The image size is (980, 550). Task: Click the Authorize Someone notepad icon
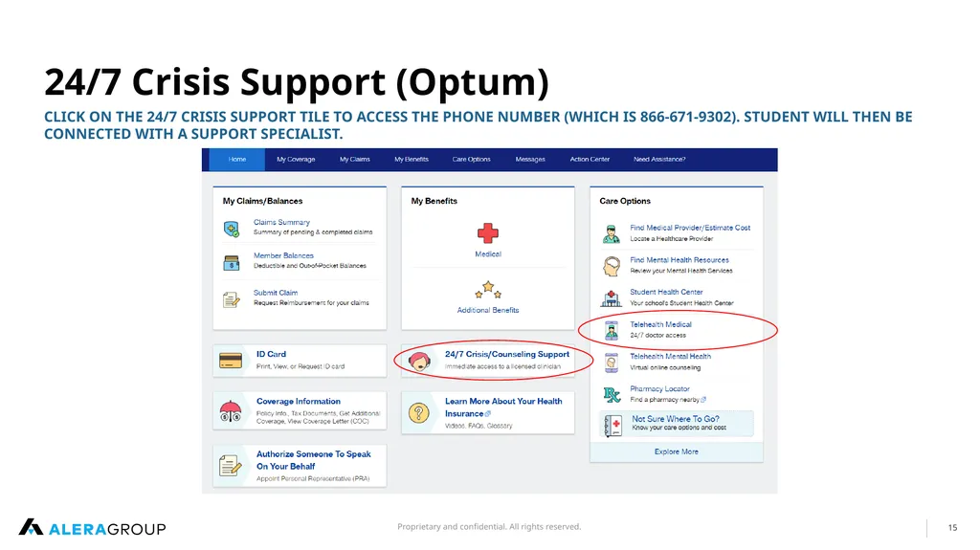point(230,466)
